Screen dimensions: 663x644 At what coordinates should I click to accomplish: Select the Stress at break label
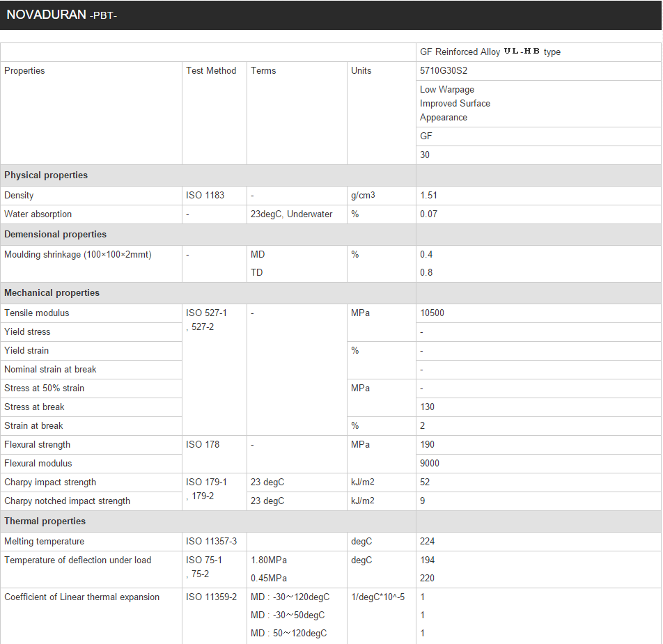click(x=34, y=407)
